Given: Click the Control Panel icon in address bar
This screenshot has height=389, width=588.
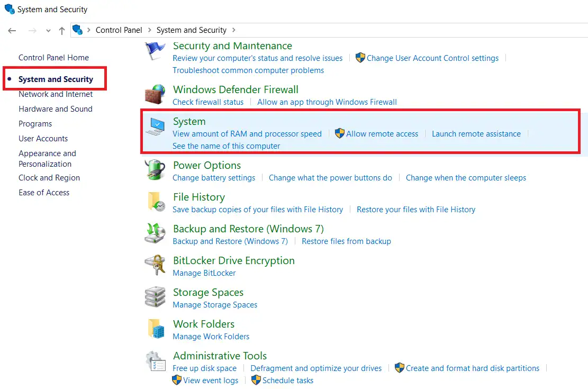Looking at the screenshot, I should pyautogui.click(x=77, y=30).
